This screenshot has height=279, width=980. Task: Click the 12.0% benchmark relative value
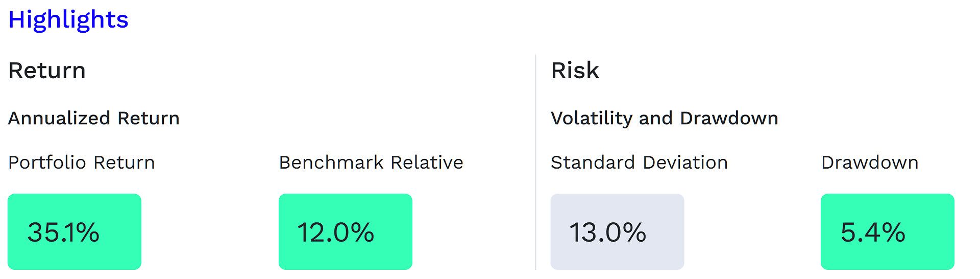(x=335, y=232)
